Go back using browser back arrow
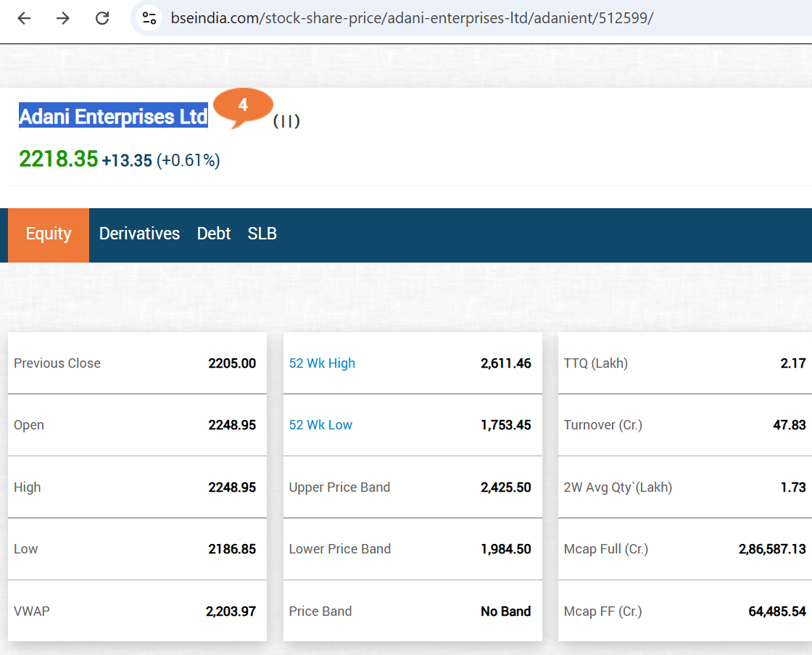 (24, 19)
